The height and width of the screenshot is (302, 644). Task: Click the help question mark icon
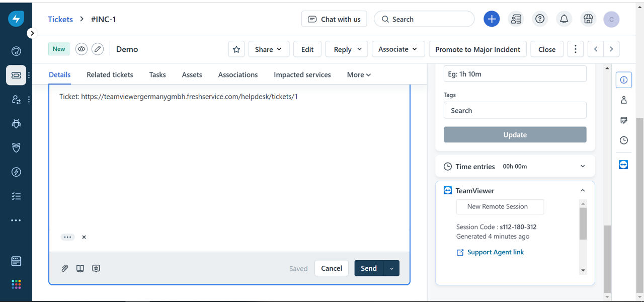pyautogui.click(x=540, y=19)
